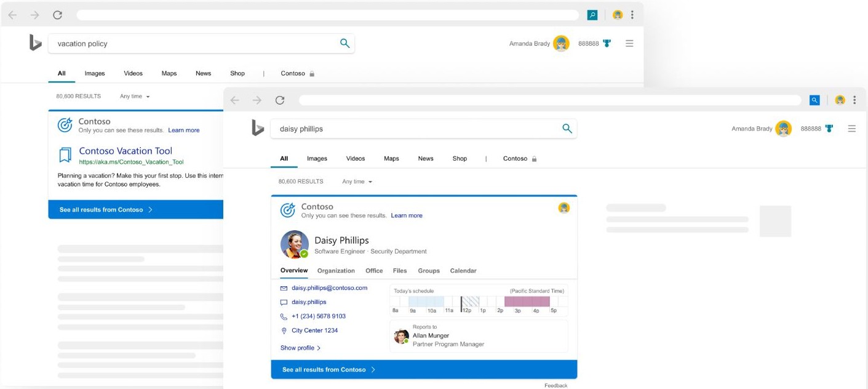Click the small avatar icon in the Contoso card corner

(x=564, y=208)
